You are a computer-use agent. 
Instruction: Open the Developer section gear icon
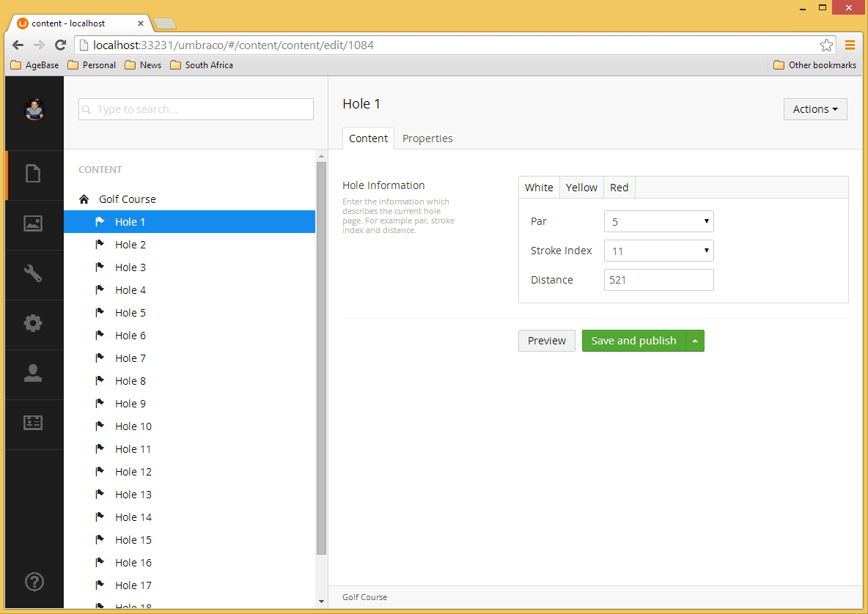pos(33,323)
